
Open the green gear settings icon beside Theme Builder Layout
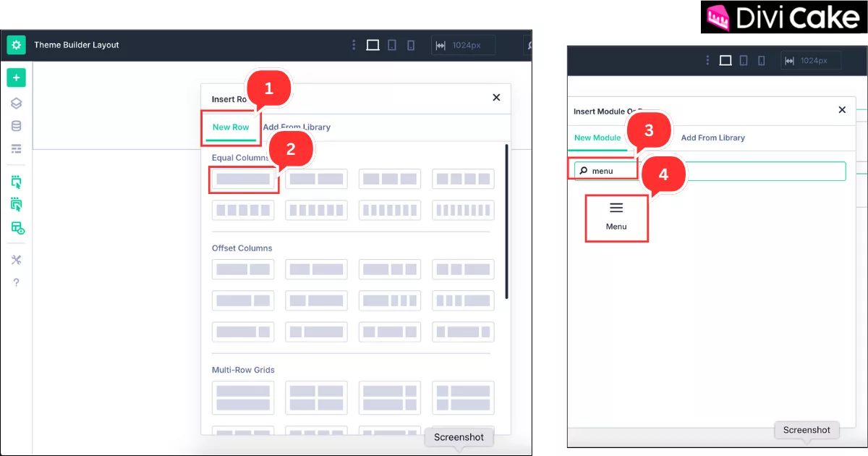click(x=17, y=45)
